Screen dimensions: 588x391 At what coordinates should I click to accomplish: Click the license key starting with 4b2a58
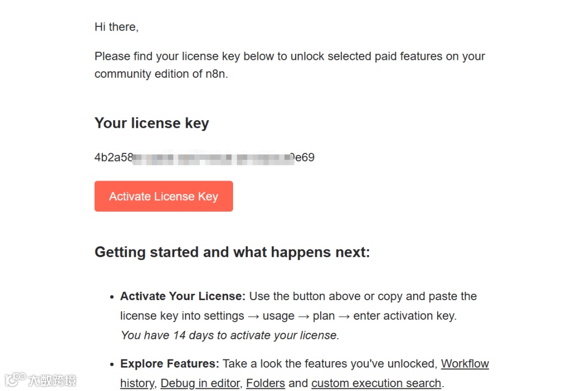click(x=113, y=158)
